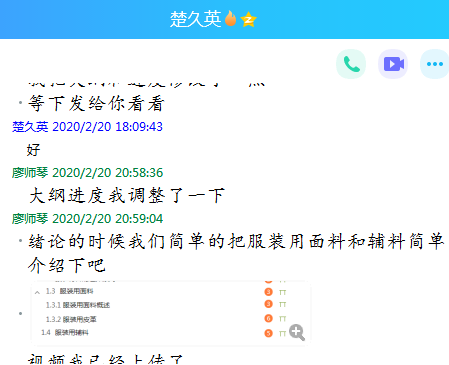
Task: Start a voice call with the phone icon
Action: coord(351,64)
